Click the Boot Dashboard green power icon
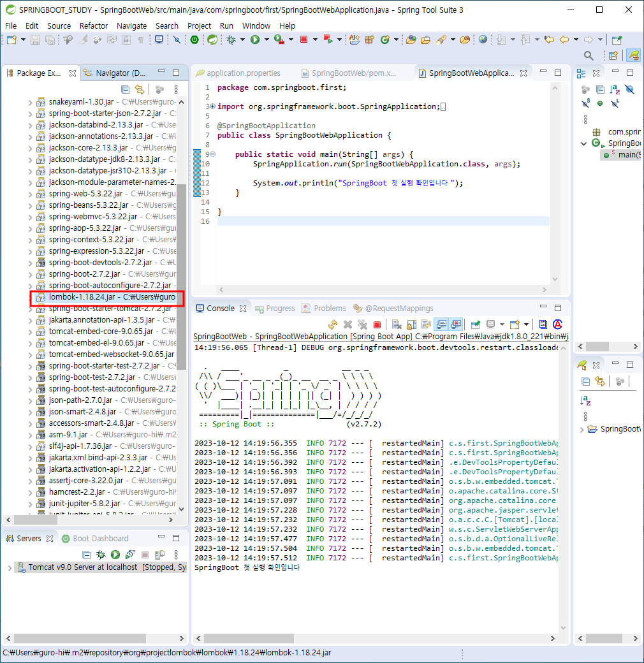 click(x=194, y=40)
